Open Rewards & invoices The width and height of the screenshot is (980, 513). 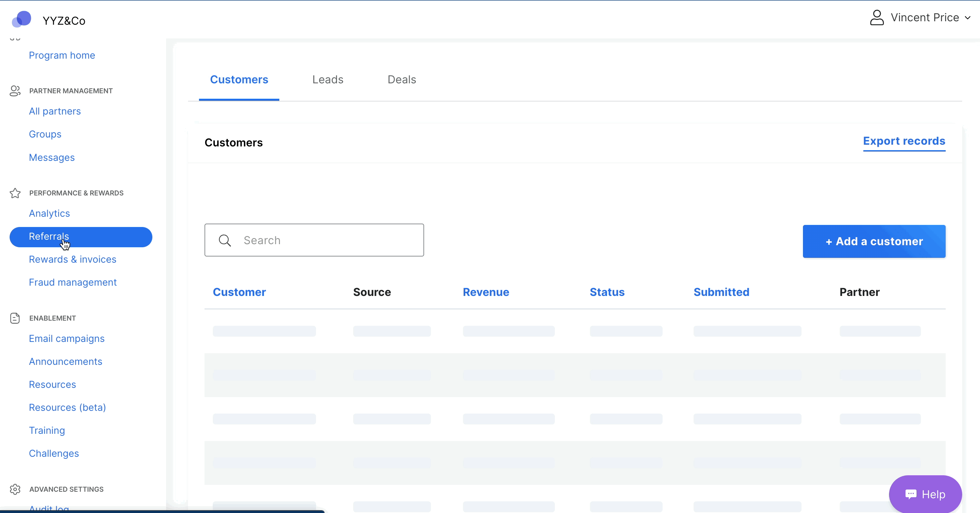point(73,259)
